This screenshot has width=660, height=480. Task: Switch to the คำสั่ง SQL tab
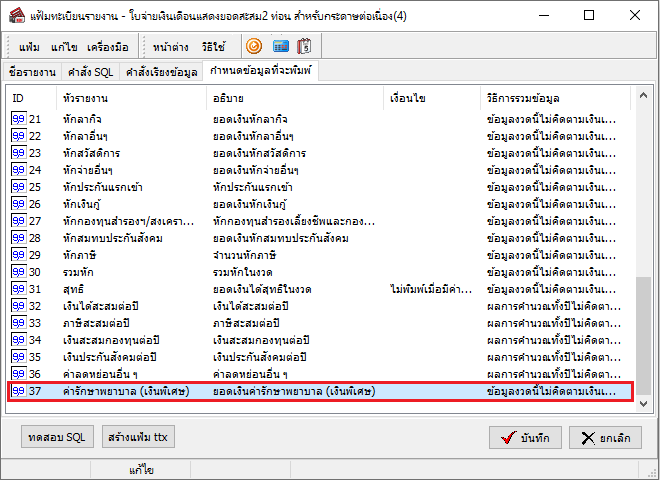click(89, 72)
